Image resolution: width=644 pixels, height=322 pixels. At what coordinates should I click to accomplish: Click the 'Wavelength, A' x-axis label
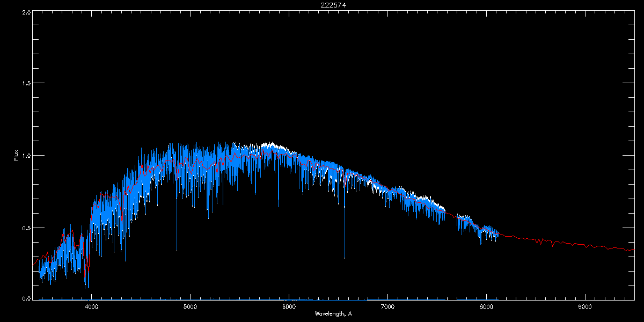(x=333, y=313)
